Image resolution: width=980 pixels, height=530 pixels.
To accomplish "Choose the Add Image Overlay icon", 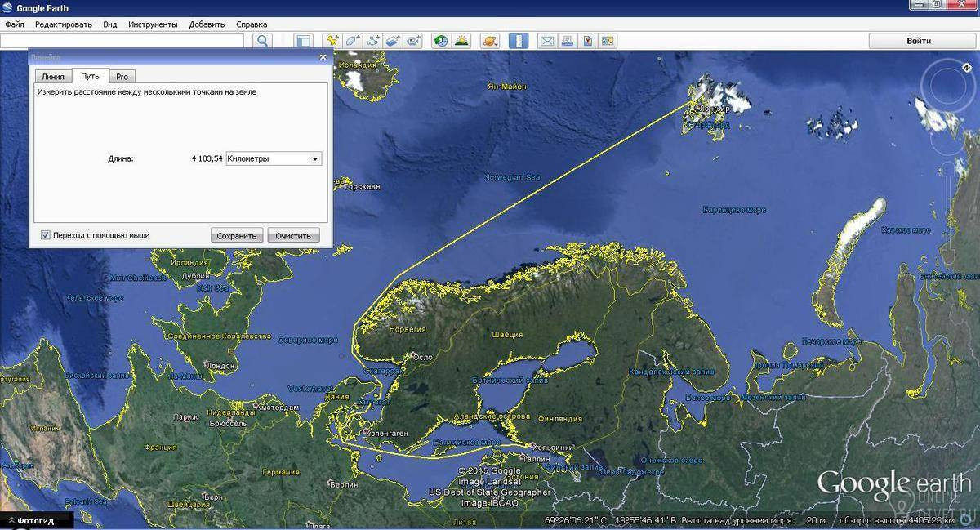I will 393,41.
